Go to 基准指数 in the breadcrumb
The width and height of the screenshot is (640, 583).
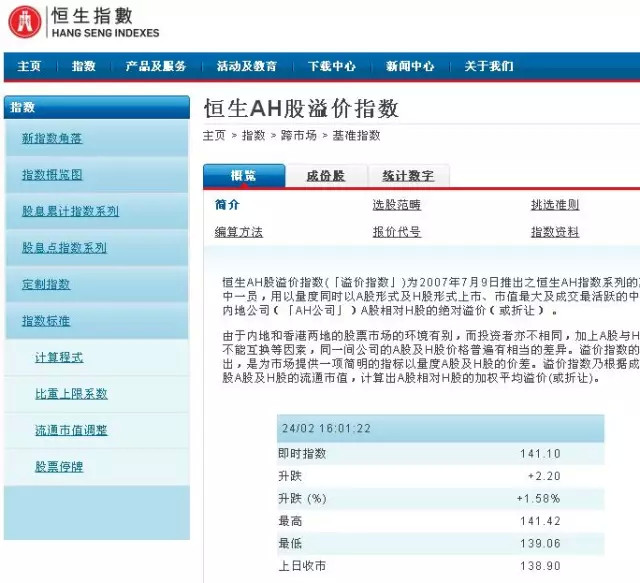coord(356,135)
